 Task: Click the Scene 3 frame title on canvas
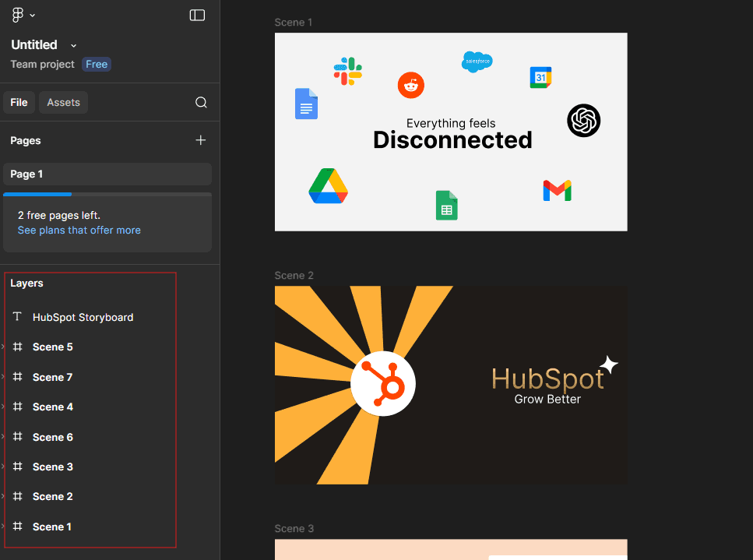pyautogui.click(x=294, y=528)
